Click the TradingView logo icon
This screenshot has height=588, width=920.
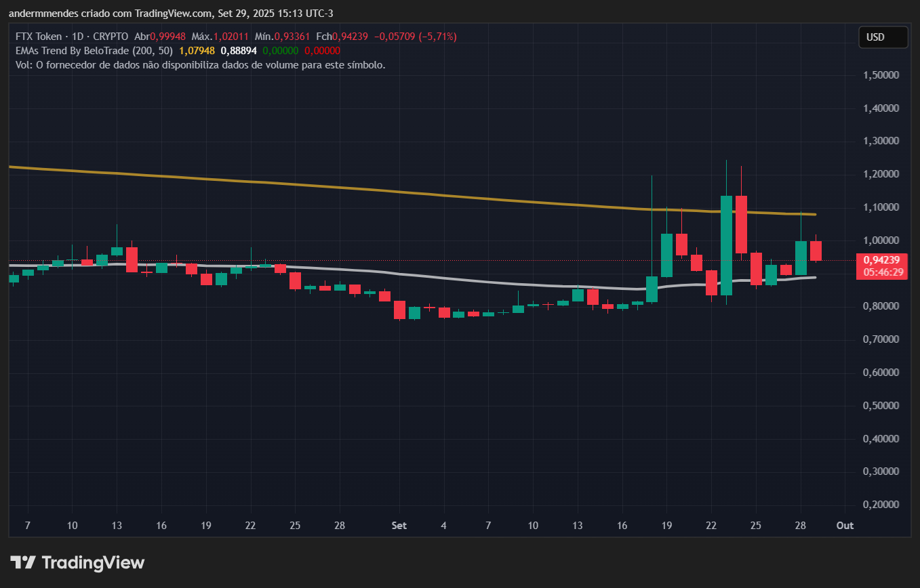click(x=23, y=562)
